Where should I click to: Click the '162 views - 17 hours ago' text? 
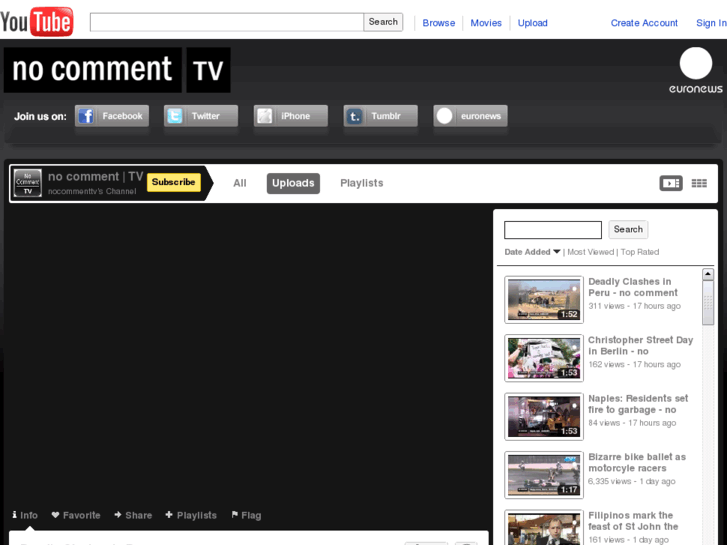pyautogui.click(x=634, y=365)
